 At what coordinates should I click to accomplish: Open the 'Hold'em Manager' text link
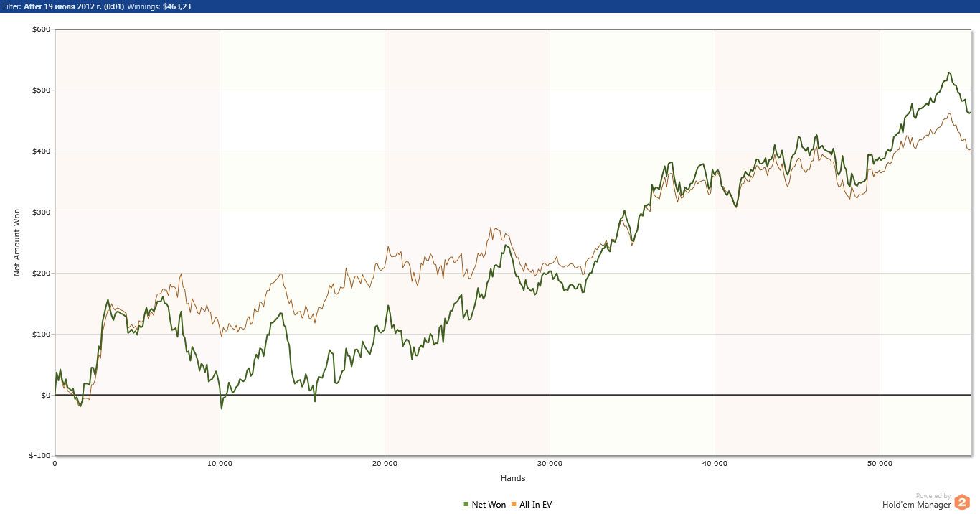[x=916, y=505]
